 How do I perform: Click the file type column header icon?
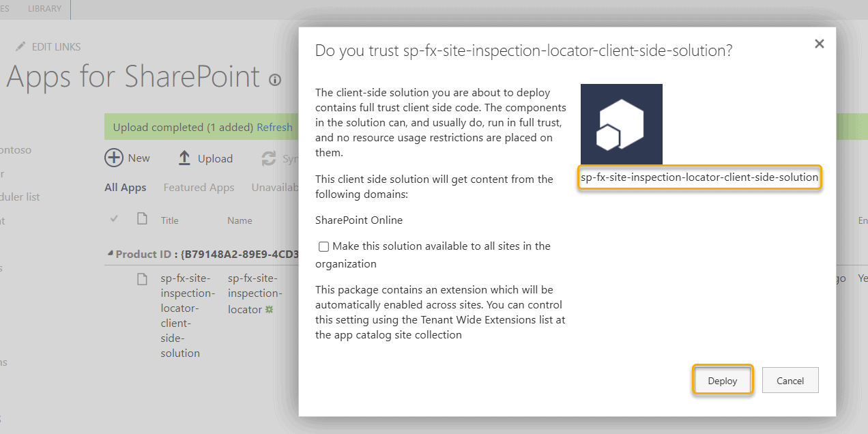(142, 219)
